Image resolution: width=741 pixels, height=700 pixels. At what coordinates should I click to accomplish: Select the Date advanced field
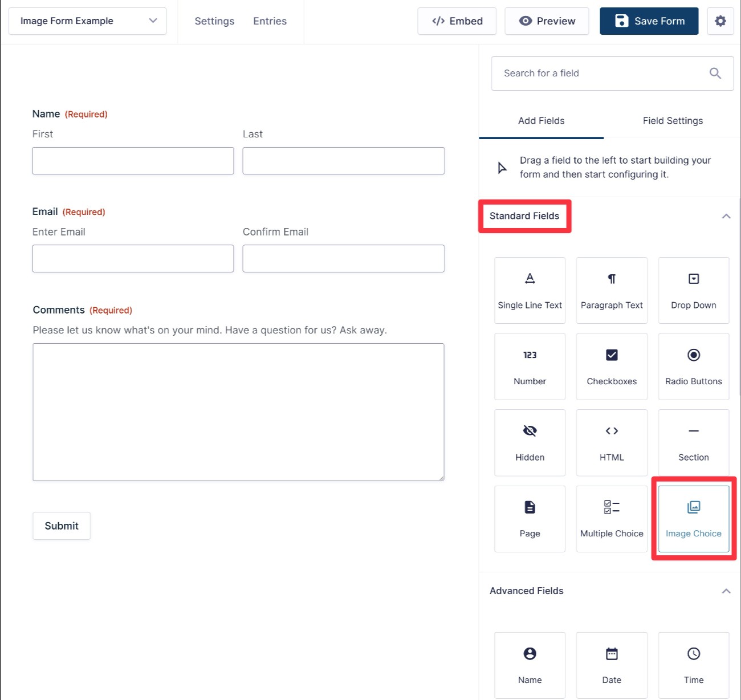click(612, 665)
